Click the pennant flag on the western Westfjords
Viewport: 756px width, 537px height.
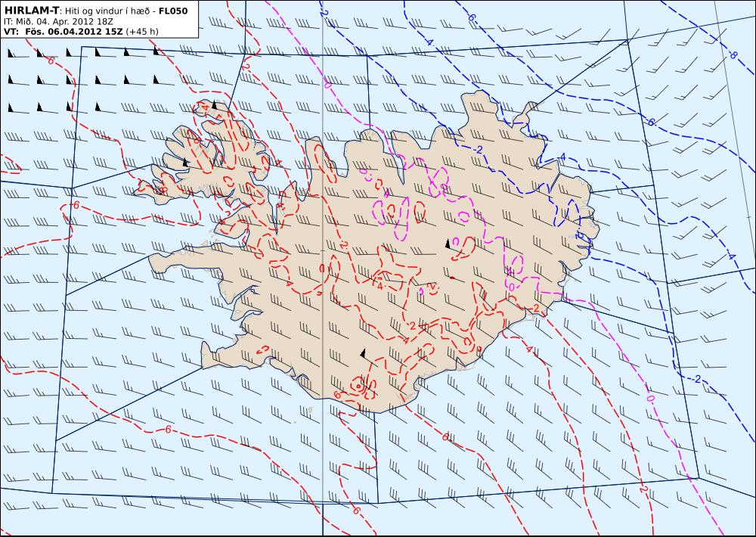184,163
